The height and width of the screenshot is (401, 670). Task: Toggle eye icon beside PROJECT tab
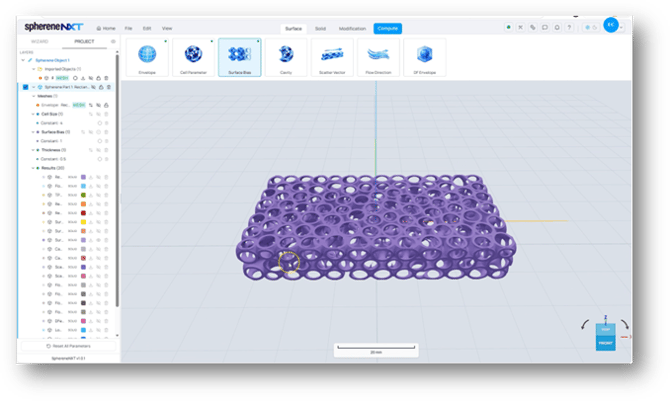pos(113,41)
